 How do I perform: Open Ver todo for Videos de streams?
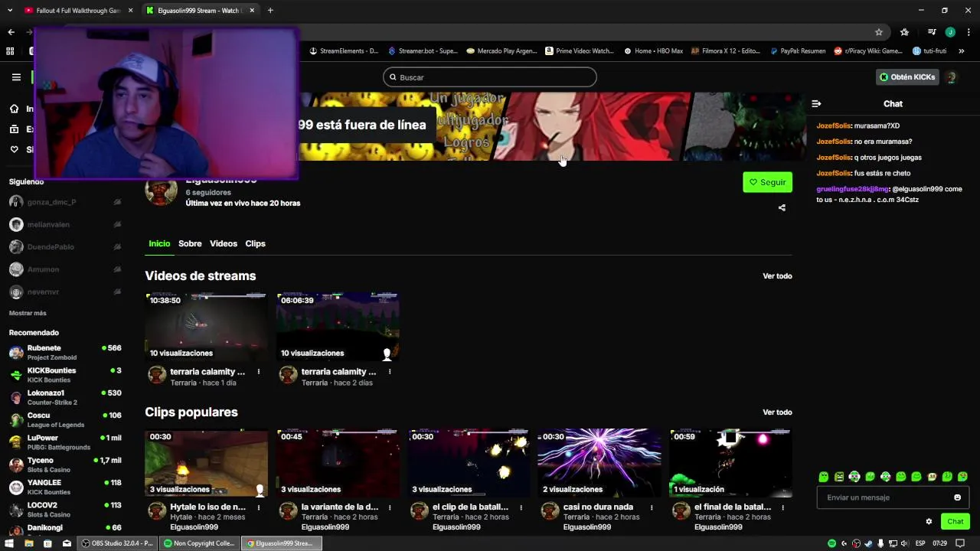tap(777, 275)
